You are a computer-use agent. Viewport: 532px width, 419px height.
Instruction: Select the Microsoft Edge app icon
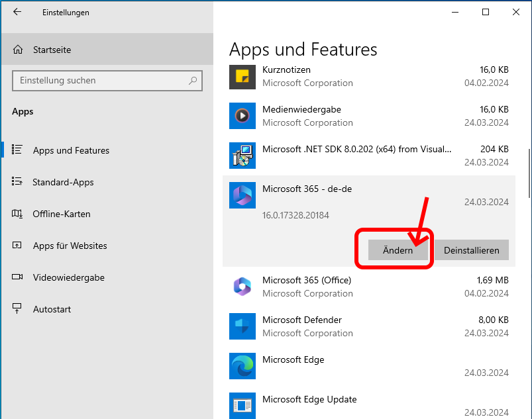coord(242,366)
